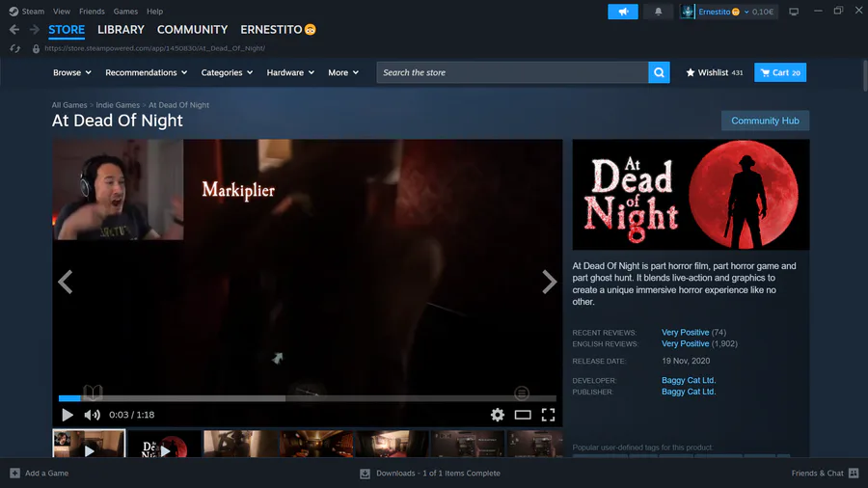Mute the trailer volume
This screenshot has width=868, height=488.
92,415
